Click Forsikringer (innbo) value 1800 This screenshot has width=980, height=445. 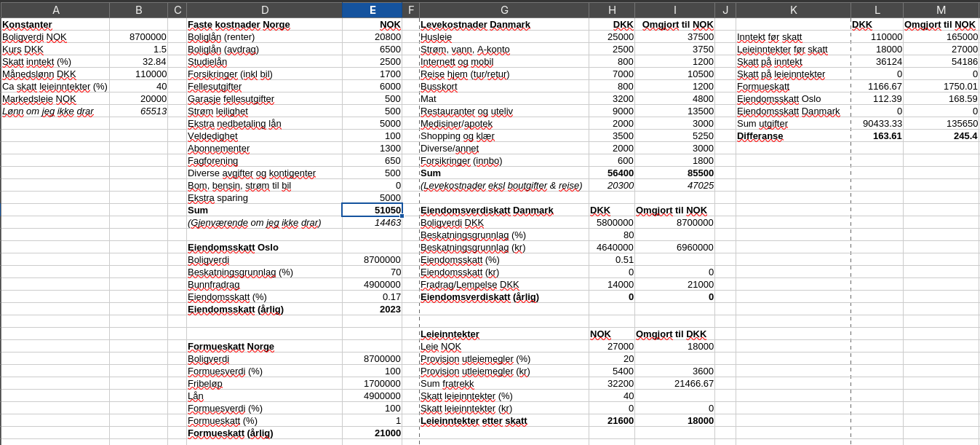(674, 160)
